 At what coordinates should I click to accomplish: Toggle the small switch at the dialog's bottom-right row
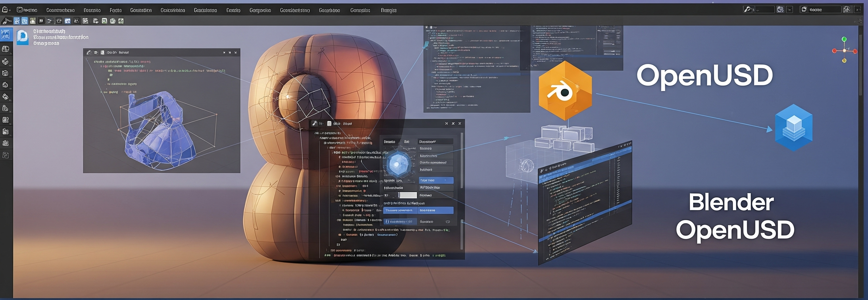(x=448, y=222)
